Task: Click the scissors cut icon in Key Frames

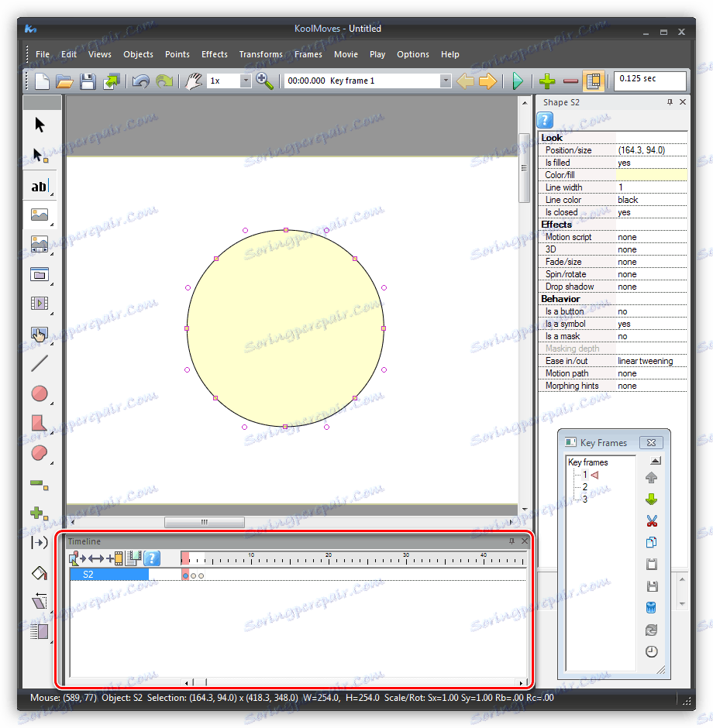Action: click(x=652, y=521)
